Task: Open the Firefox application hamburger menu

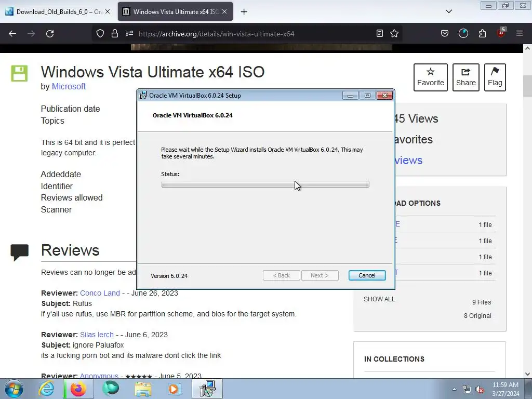Action: 520,33
